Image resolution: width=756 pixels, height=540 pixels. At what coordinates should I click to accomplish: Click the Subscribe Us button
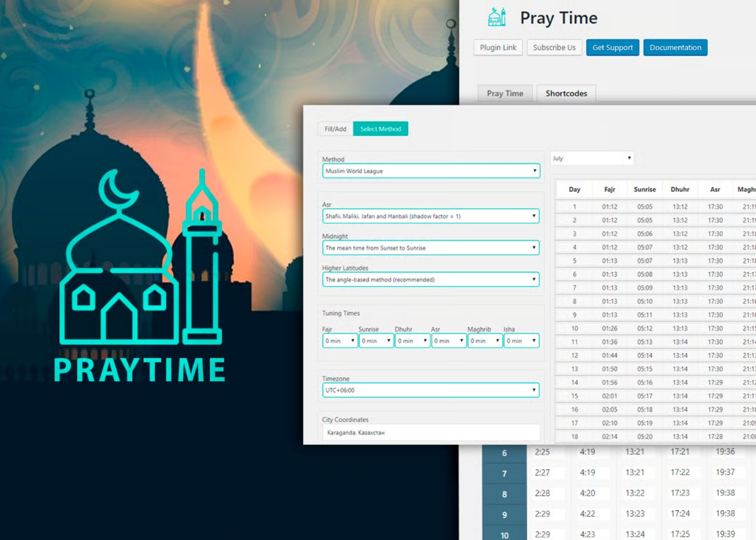coord(554,48)
